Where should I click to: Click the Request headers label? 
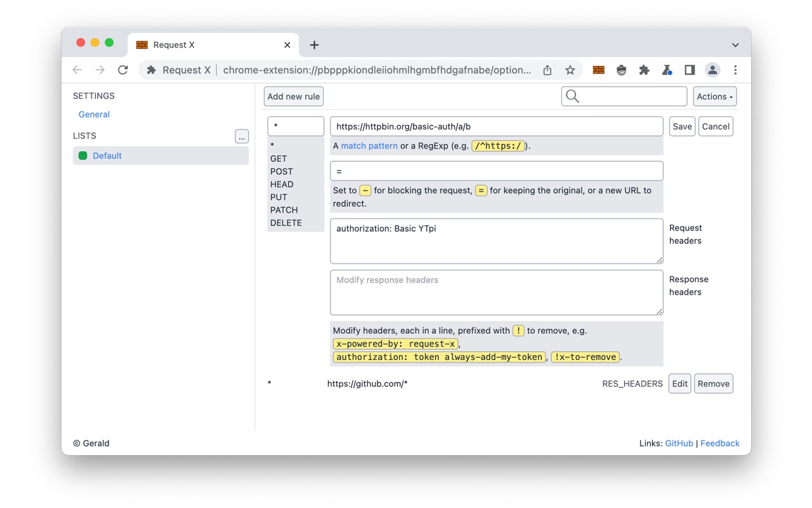[x=686, y=234]
